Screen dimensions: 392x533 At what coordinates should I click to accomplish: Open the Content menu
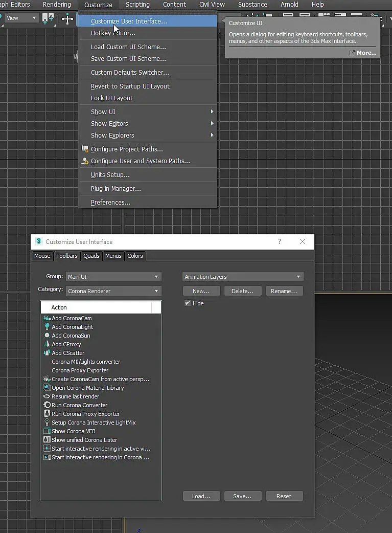tap(174, 5)
